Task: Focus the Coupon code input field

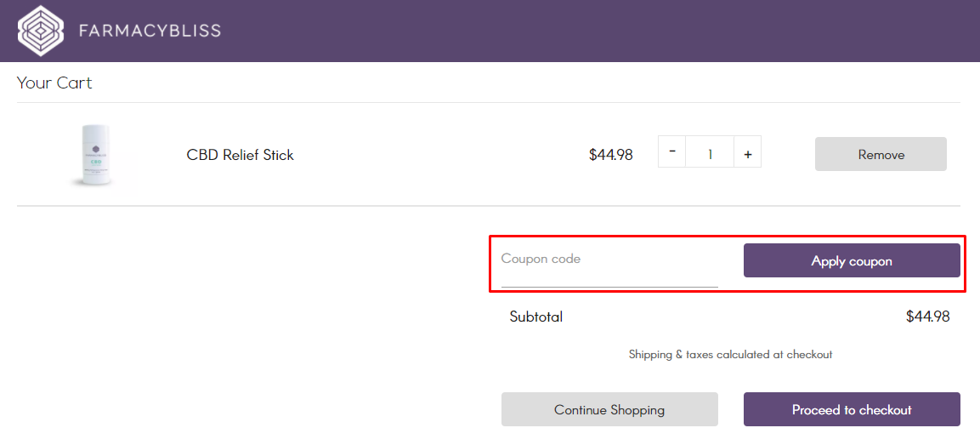Action: pos(609,266)
